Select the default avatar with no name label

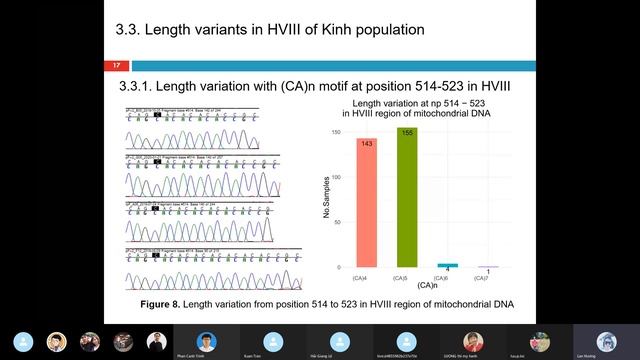(23, 342)
